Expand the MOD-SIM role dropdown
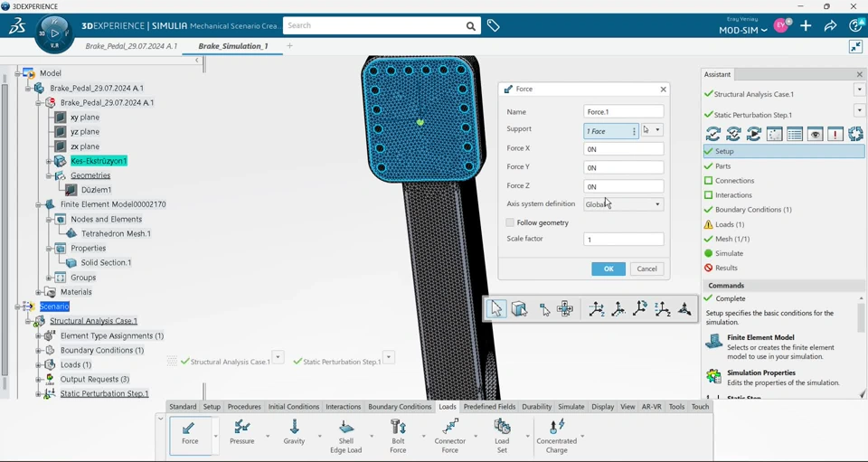 click(x=743, y=31)
